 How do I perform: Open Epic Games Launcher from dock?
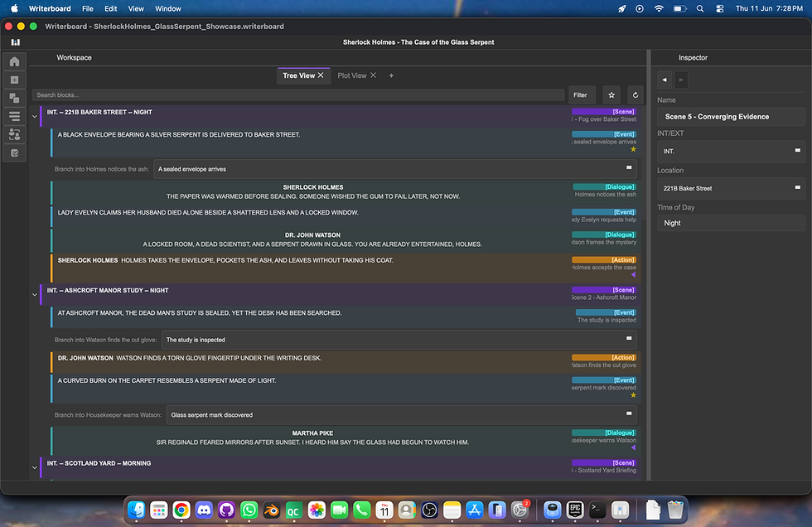575,510
